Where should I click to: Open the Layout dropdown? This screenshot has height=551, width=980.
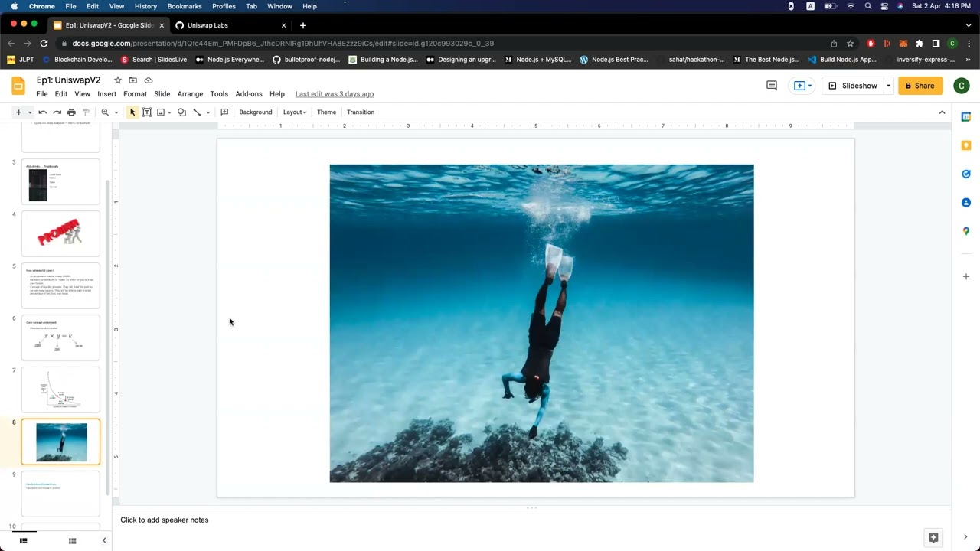tap(295, 112)
